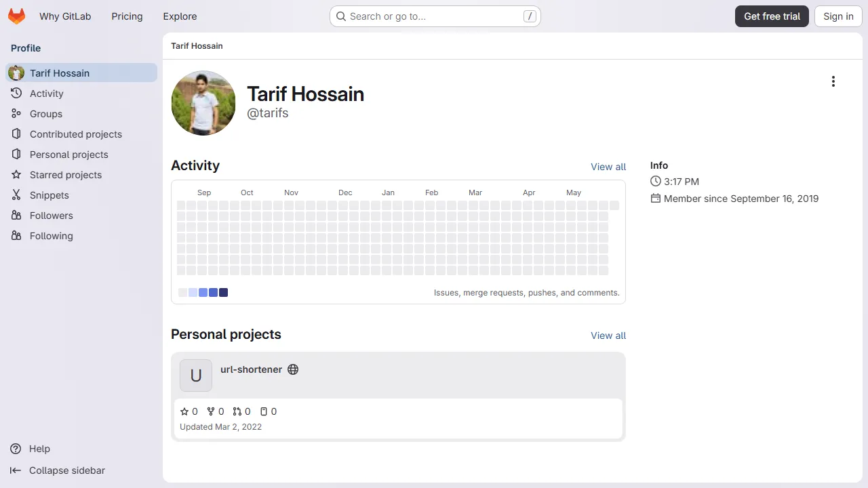
Task: Click the Help question mark icon
Action: pyautogui.click(x=16, y=449)
